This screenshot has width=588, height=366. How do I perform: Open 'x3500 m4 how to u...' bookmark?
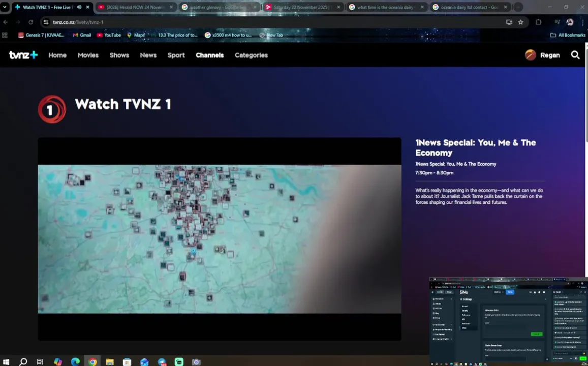pos(228,35)
